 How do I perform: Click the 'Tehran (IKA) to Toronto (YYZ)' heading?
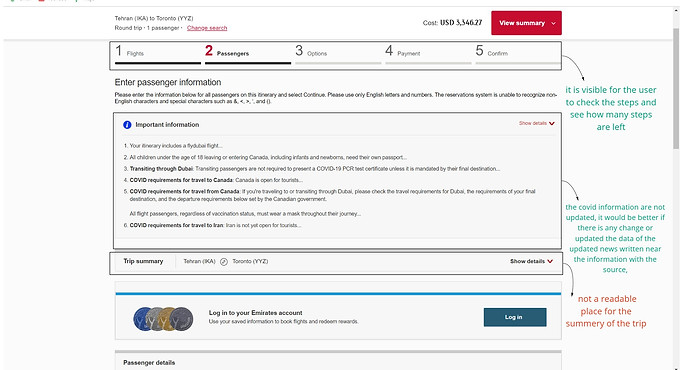point(154,18)
